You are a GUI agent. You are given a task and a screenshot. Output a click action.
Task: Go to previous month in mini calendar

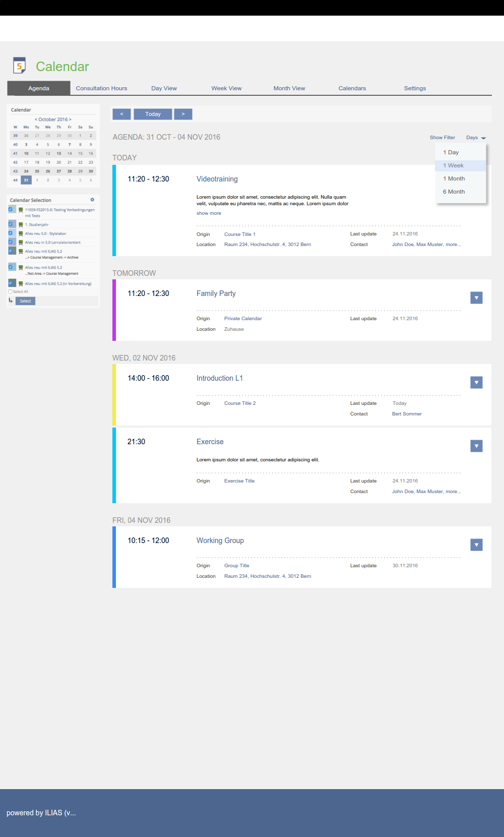[x=36, y=119]
